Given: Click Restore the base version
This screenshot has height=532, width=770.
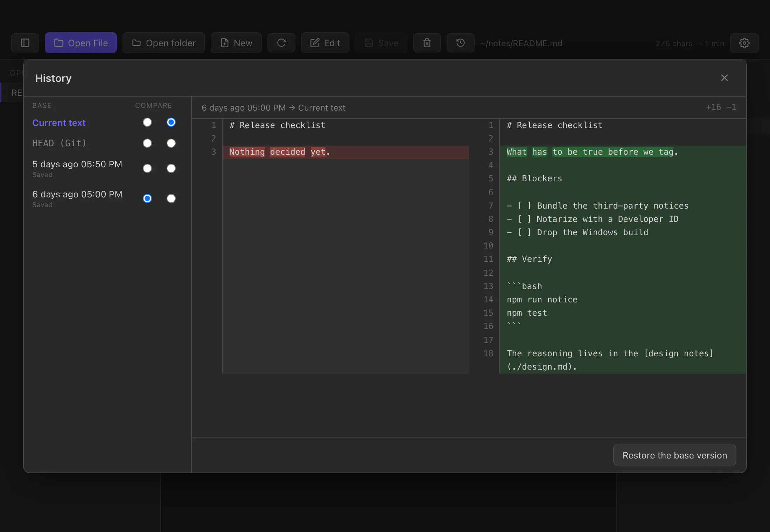Looking at the screenshot, I should [675, 455].
